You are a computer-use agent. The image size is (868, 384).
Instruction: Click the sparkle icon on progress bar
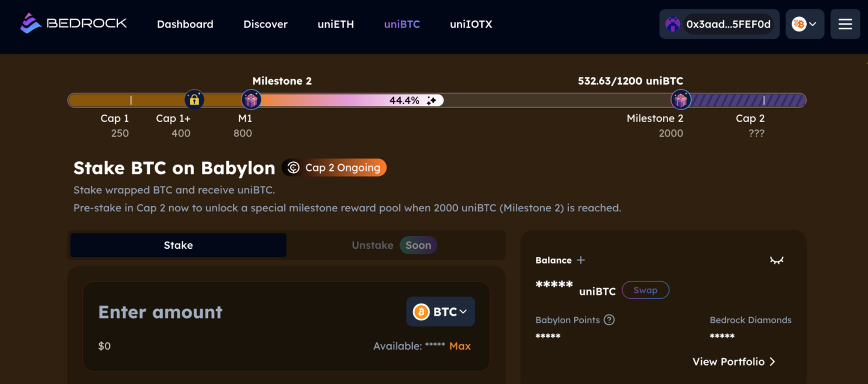pos(431,100)
